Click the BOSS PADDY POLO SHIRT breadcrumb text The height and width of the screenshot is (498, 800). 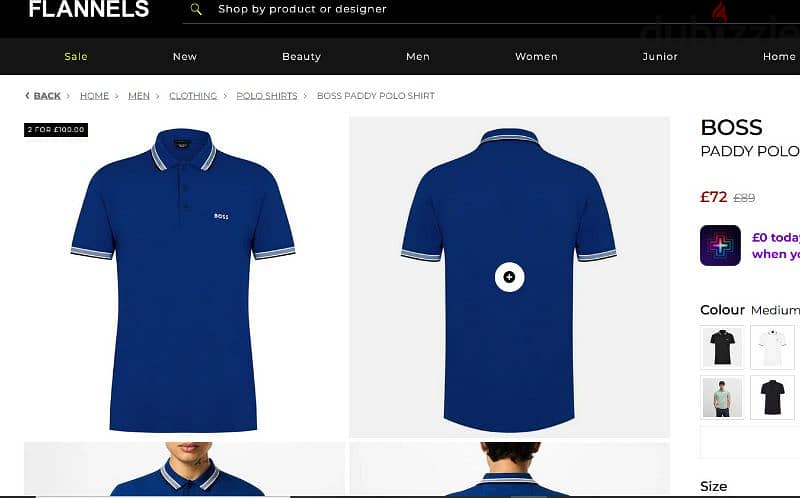[x=376, y=96]
